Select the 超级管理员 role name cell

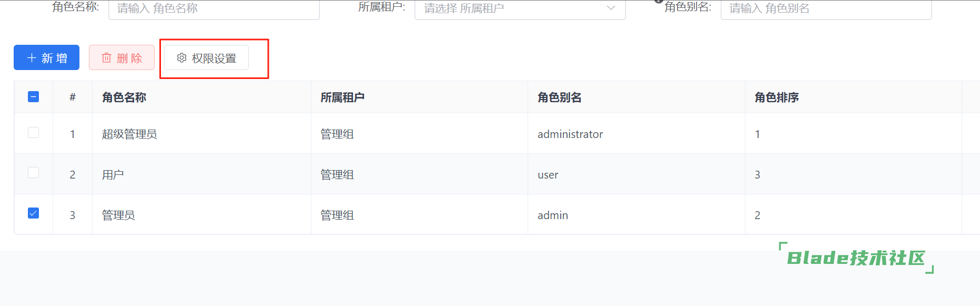(129, 134)
